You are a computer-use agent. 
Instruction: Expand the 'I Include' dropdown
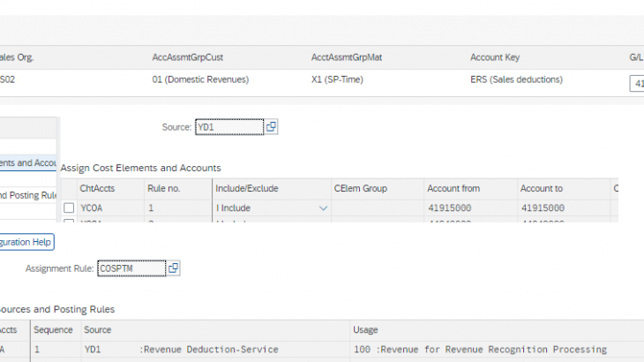[x=323, y=207]
